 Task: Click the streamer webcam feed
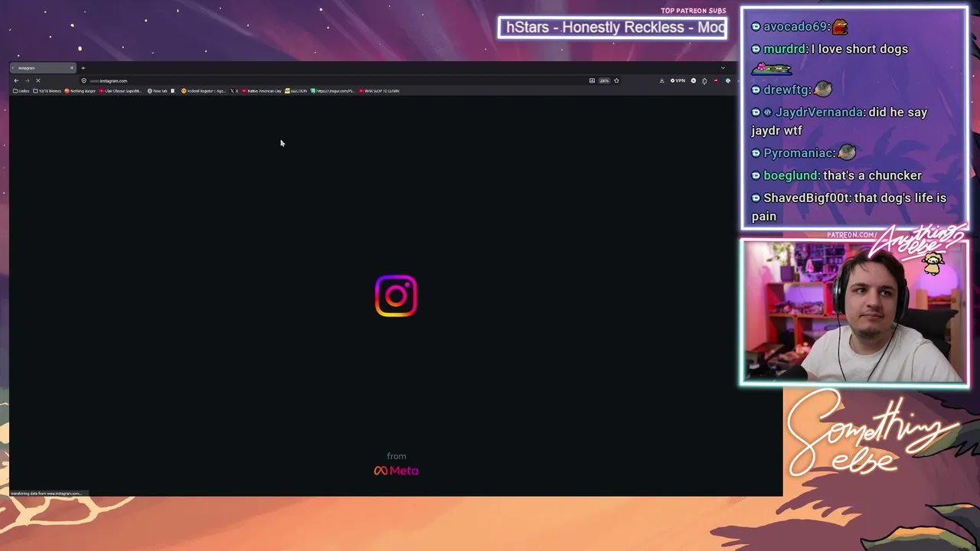[x=854, y=311]
